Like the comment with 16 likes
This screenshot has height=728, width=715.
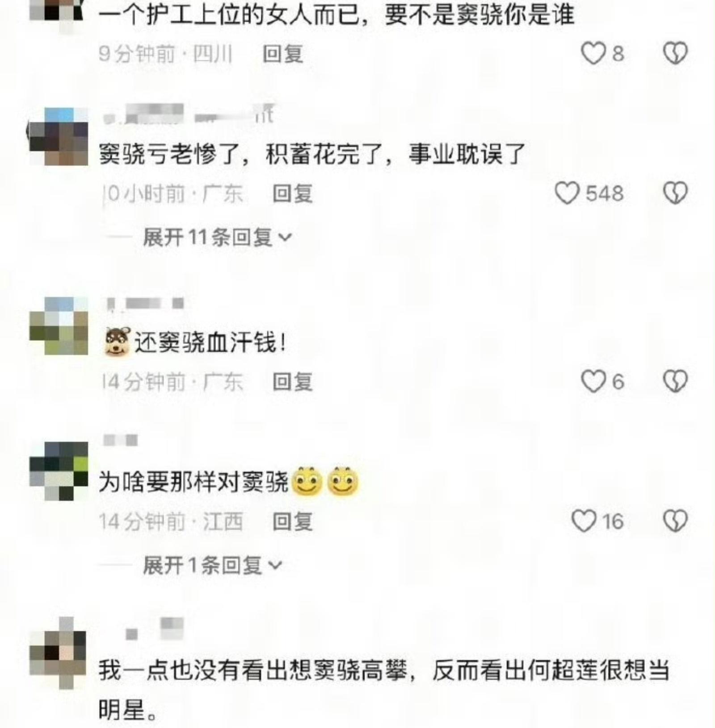coord(584,521)
